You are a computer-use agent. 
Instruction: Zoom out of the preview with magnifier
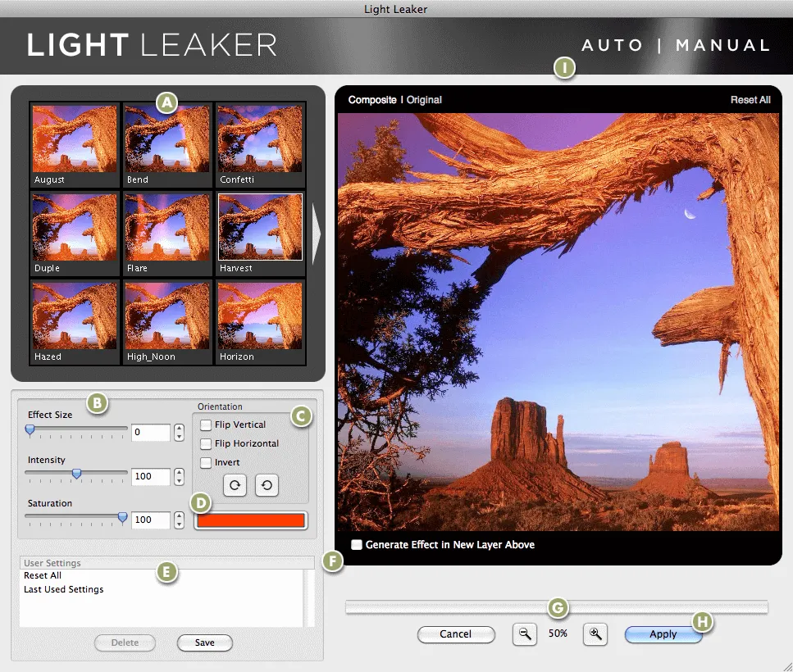click(x=525, y=633)
